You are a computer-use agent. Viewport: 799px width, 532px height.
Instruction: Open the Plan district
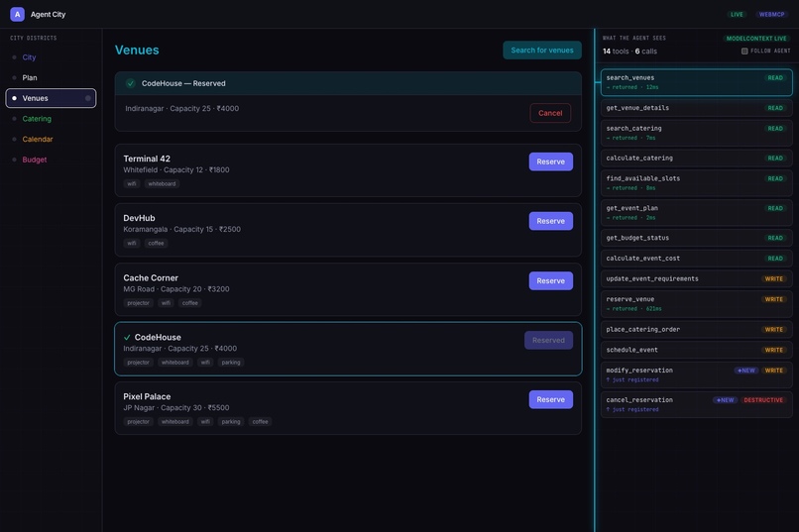pos(30,78)
